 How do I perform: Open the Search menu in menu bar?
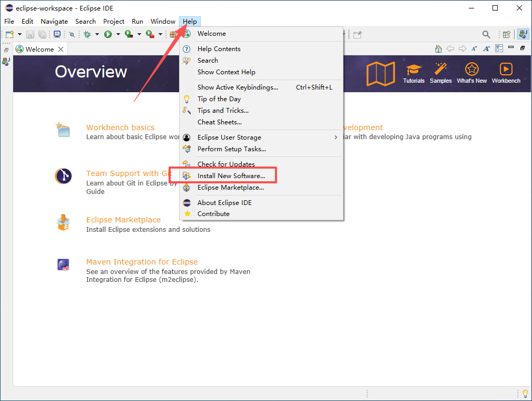tap(85, 22)
